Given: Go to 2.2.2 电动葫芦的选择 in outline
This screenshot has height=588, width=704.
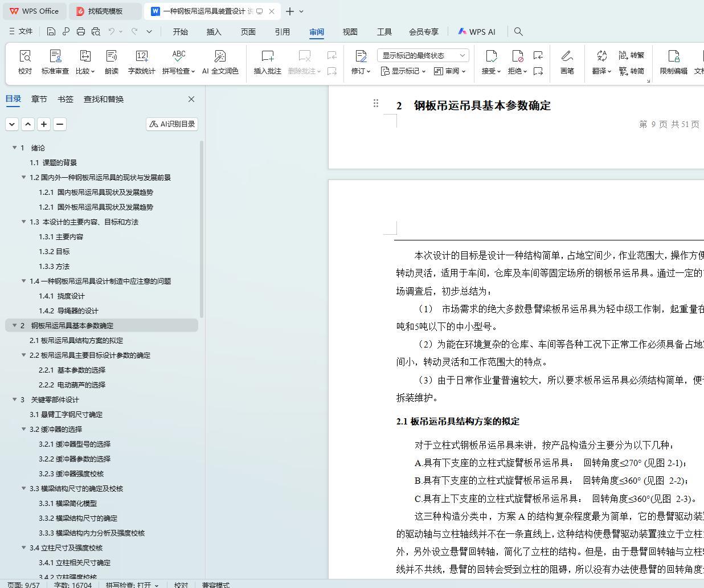Looking at the screenshot, I should coord(72,385).
